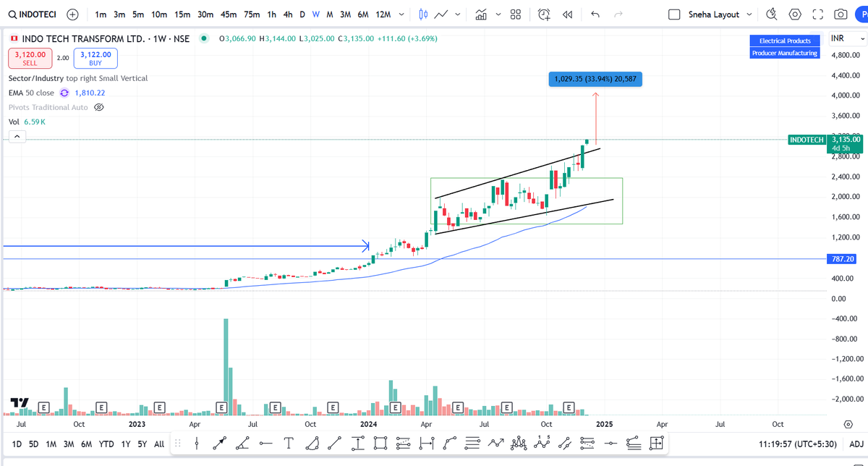
Task: Set date range to All
Action: (159, 444)
